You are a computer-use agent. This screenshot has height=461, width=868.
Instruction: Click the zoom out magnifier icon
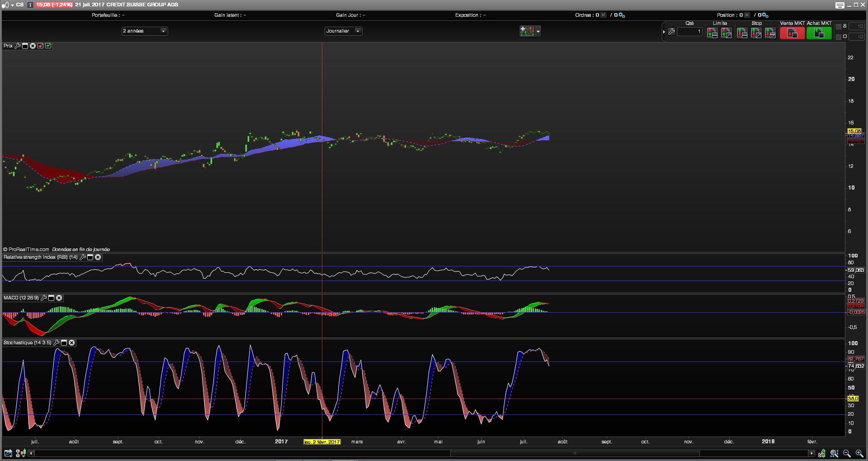point(847,453)
